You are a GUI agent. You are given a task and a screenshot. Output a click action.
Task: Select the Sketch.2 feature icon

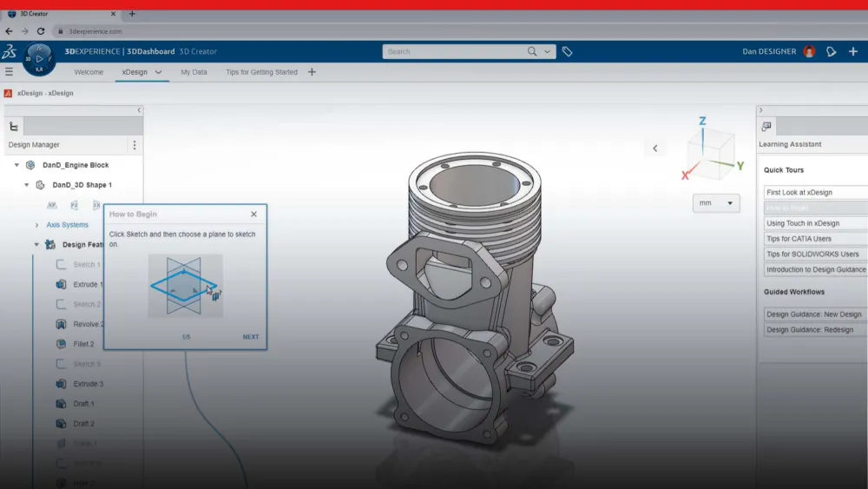pos(61,305)
